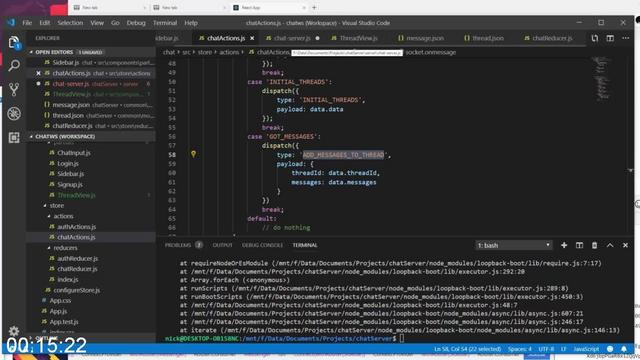Image resolution: width=640 pixels, height=360 pixels.
Task: Open the Help menu
Action: 191,23
